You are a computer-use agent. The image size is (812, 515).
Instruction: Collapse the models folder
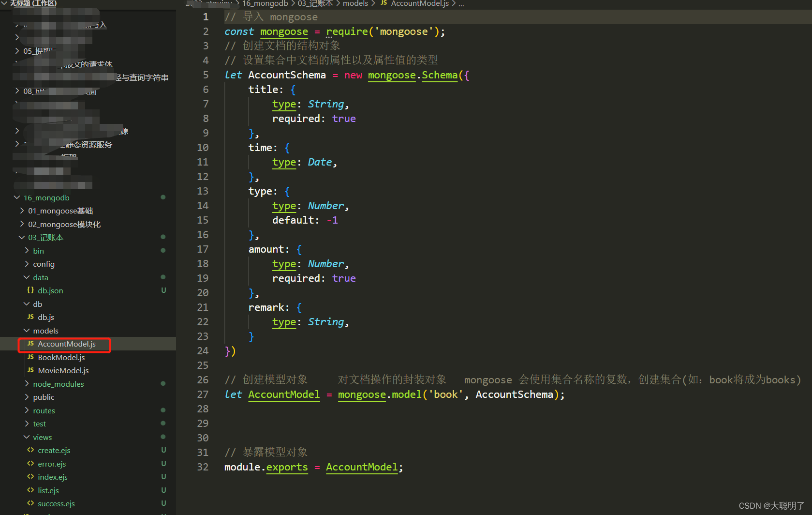(27, 331)
